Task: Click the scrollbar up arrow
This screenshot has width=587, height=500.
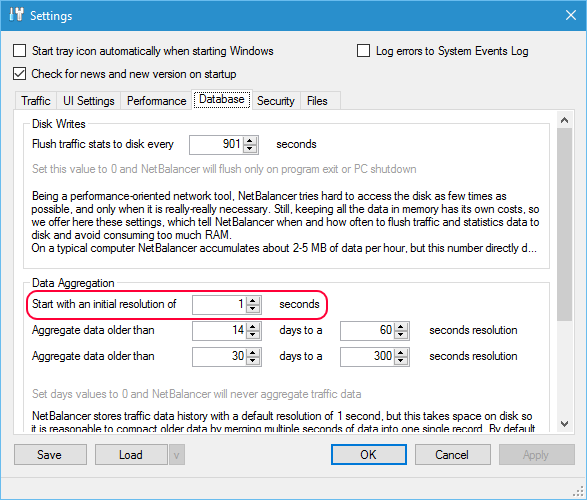Action: coord(565,120)
